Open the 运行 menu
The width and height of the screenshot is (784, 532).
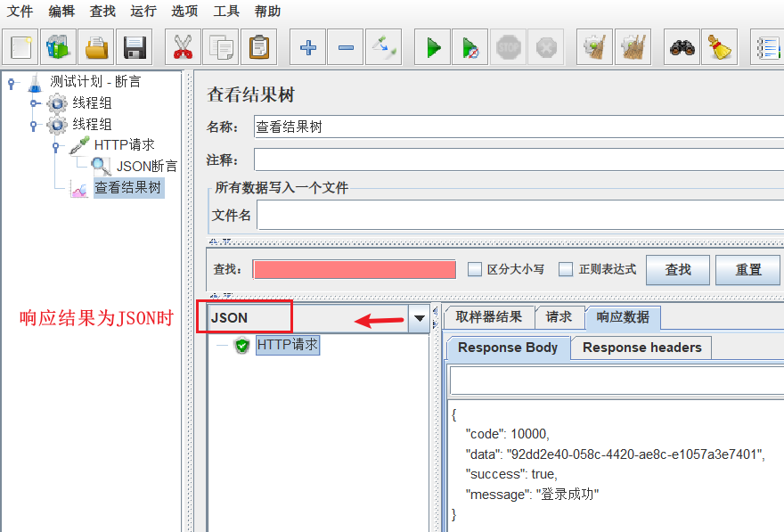[x=143, y=11]
